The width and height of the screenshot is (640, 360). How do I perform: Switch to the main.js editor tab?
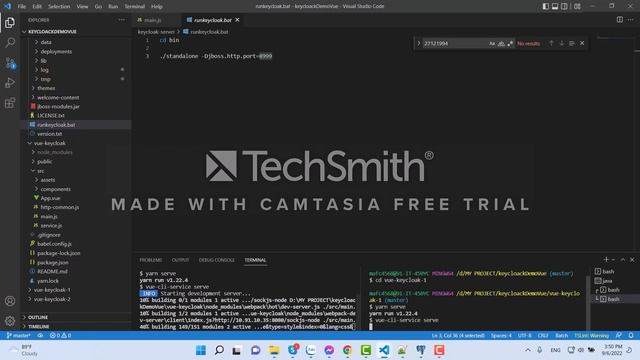click(x=153, y=20)
